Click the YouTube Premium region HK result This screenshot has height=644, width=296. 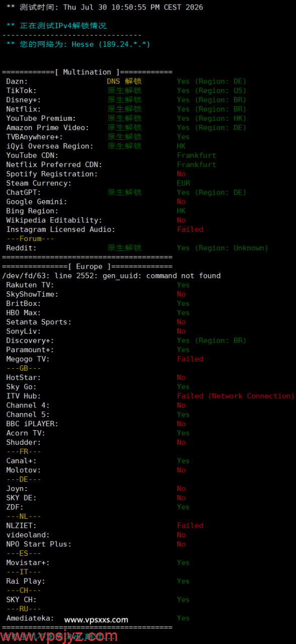pyautogui.click(x=212, y=118)
